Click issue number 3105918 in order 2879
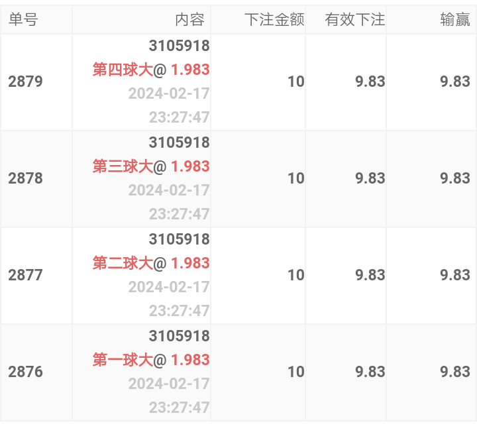 179,46
